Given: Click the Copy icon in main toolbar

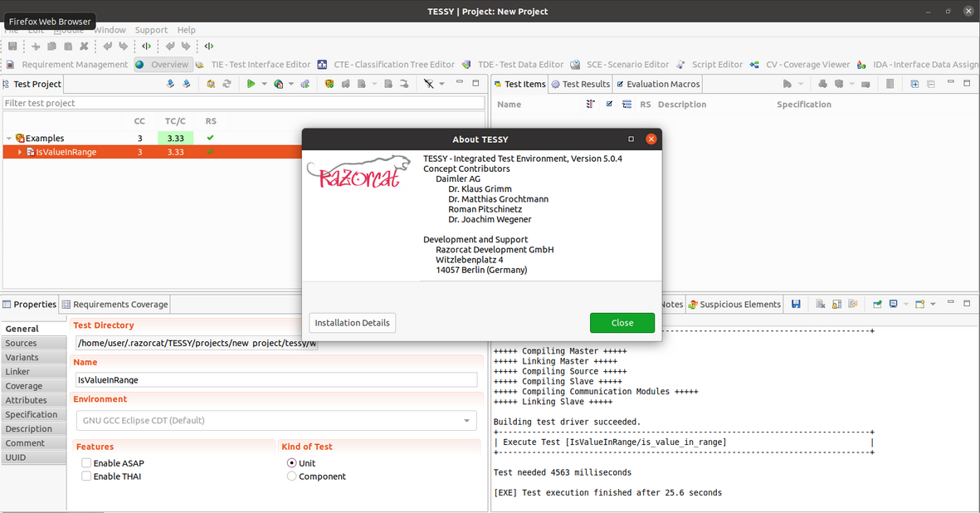Looking at the screenshot, I should point(52,46).
